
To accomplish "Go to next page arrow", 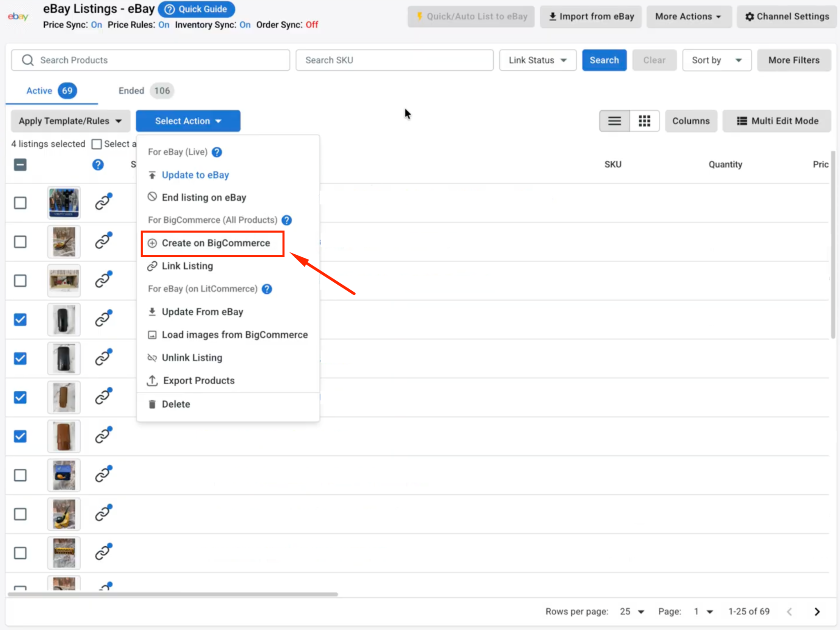I will [817, 612].
